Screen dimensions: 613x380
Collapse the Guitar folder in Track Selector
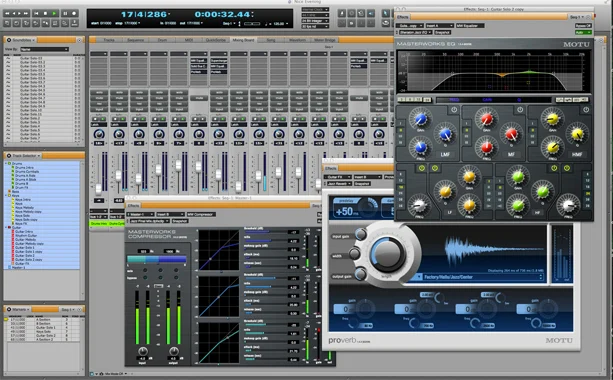click(x=6, y=227)
